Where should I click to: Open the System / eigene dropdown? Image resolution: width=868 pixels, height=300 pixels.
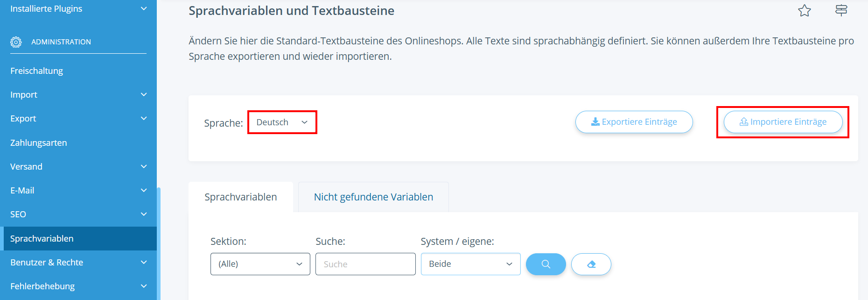[470, 264]
